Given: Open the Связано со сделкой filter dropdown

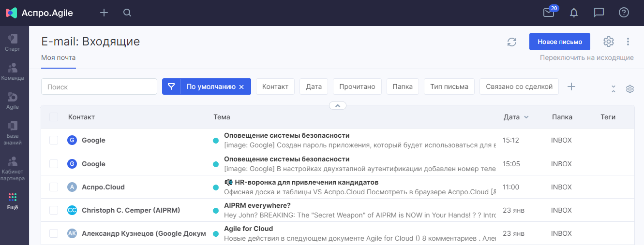Looking at the screenshot, I should [519, 86].
